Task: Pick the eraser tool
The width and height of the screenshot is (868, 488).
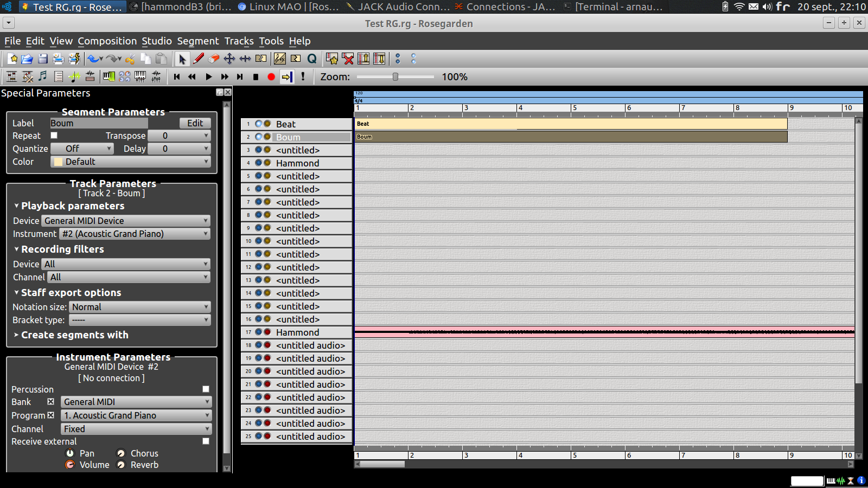Action: pyautogui.click(x=214, y=59)
